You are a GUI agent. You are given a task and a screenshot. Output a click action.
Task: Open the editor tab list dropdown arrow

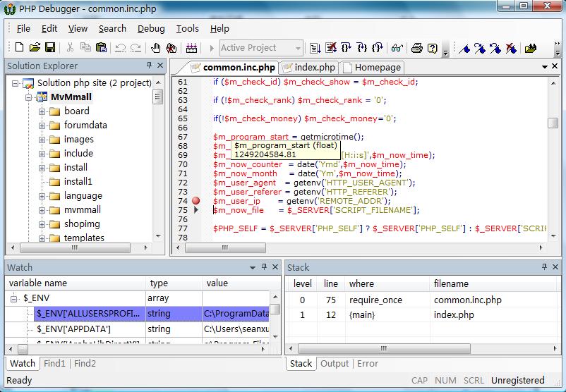point(544,67)
